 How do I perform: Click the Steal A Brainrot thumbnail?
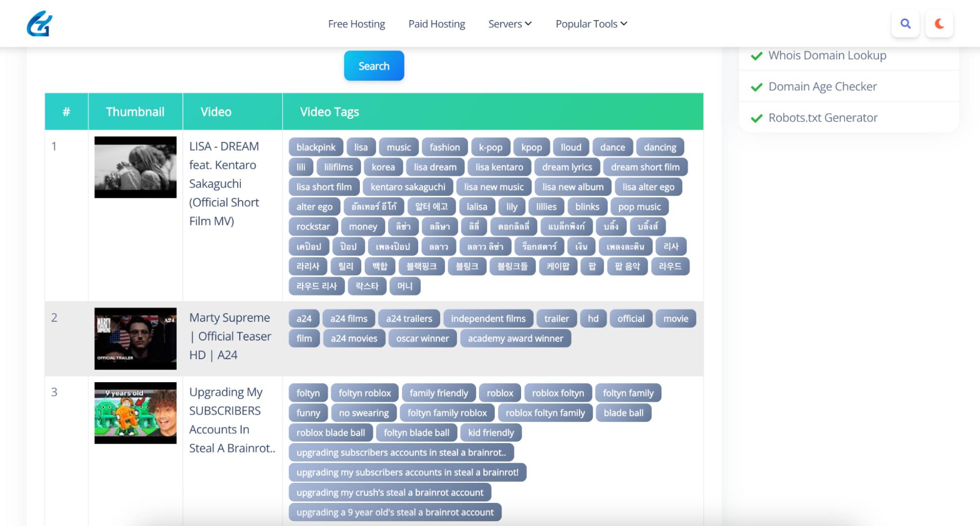[135, 413]
